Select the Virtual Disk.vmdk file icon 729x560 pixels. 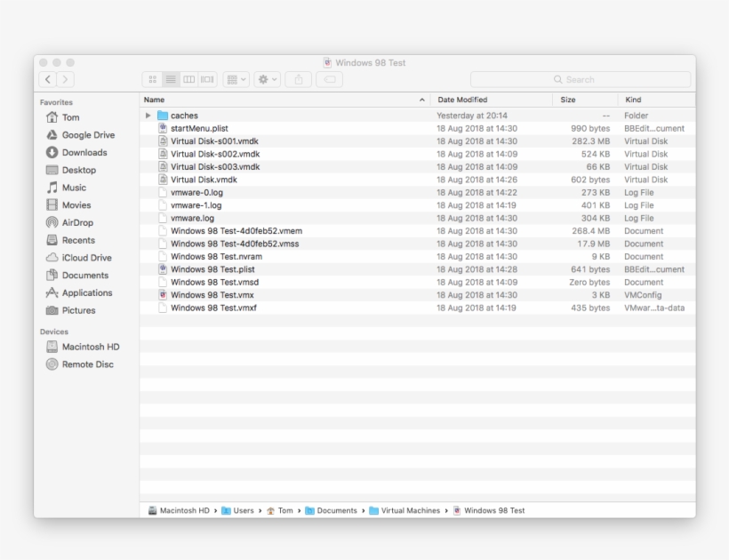tap(163, 180)
